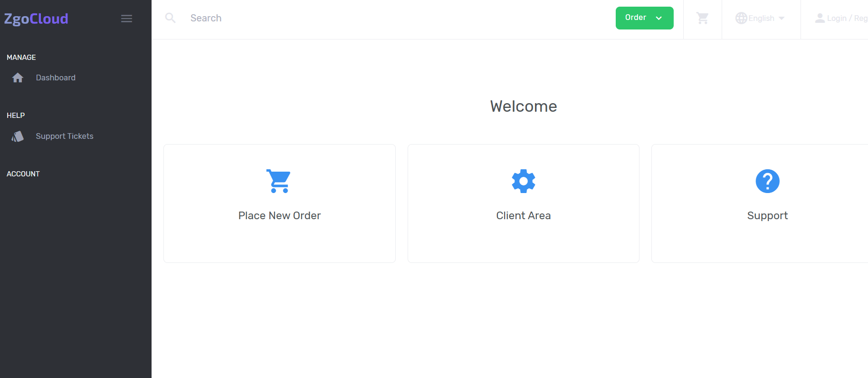Focus the Search text field
868x378 pixels.
click(x=333, y=18)
